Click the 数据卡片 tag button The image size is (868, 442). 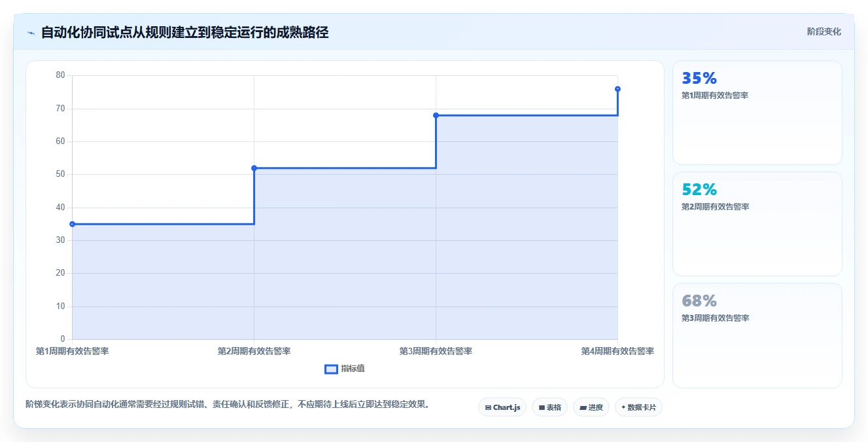[x=638, y=407]
